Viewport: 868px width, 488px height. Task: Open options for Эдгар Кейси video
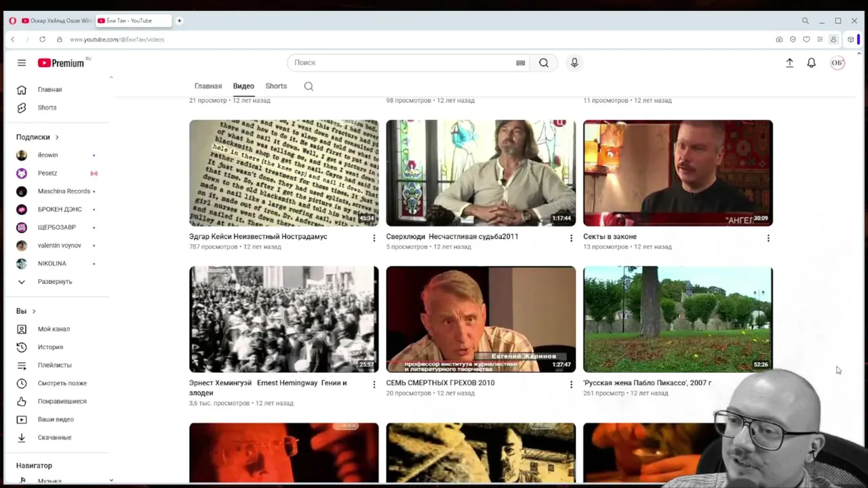click(x=374, y=238)
